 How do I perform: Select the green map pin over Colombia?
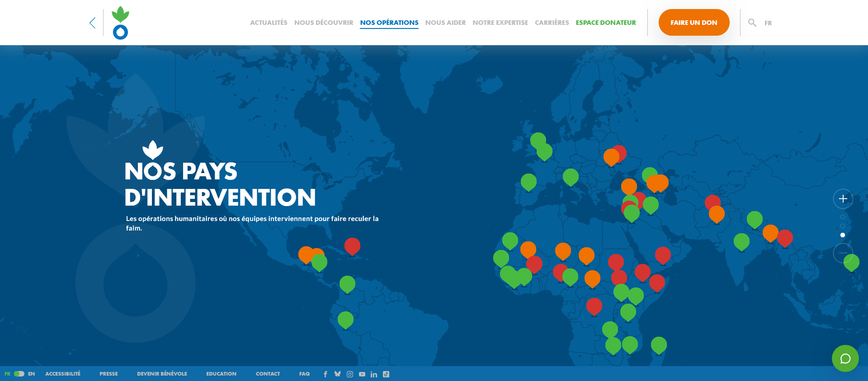click(347, 284)
